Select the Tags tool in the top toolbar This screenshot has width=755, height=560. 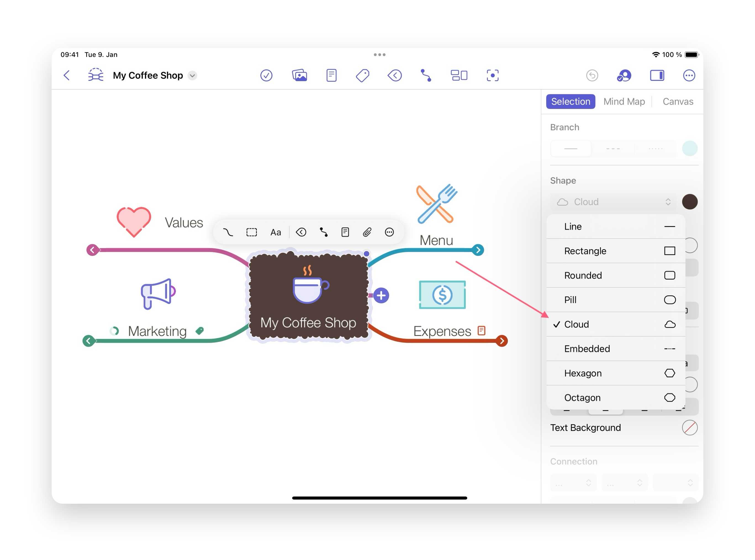tap(362, 75)
